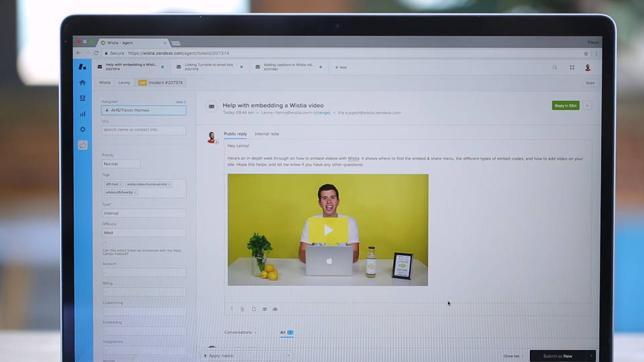Open the Apply macro dropdown
The image size is (644, 362).
248,356
